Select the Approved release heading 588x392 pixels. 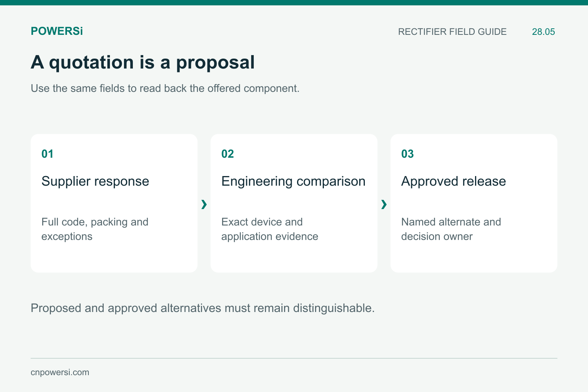coord(454,181)
